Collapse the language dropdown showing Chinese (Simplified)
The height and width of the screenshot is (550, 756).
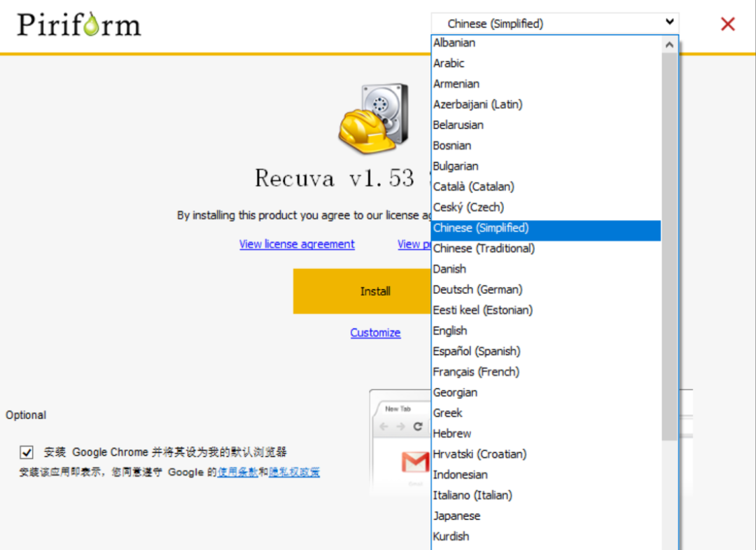pyautogui.click(x=554, y=23)
